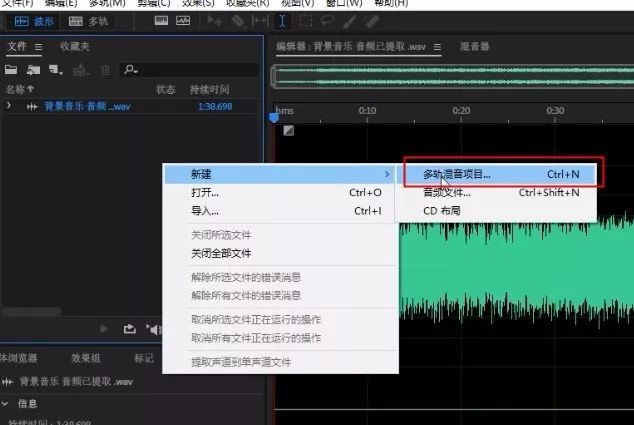This screenshot has width=634, height=425.
Task: Choose 音频文件... in submenu
Action: tap(496, 192)
